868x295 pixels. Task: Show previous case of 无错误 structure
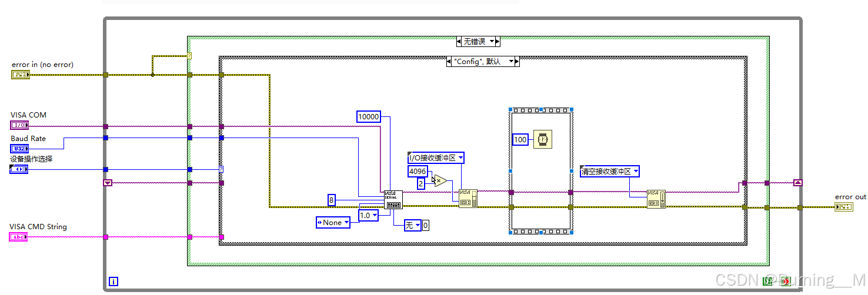pos(459,42)
